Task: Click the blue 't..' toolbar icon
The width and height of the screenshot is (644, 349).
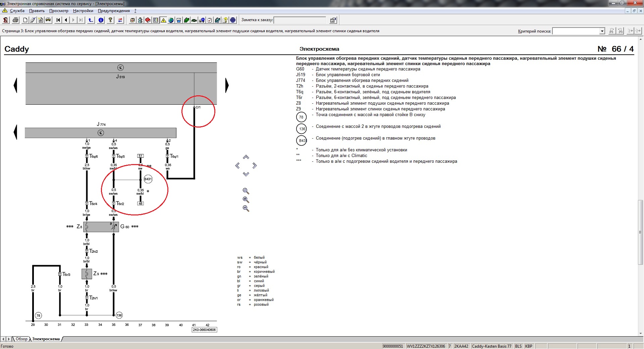Action: [91, 20]
